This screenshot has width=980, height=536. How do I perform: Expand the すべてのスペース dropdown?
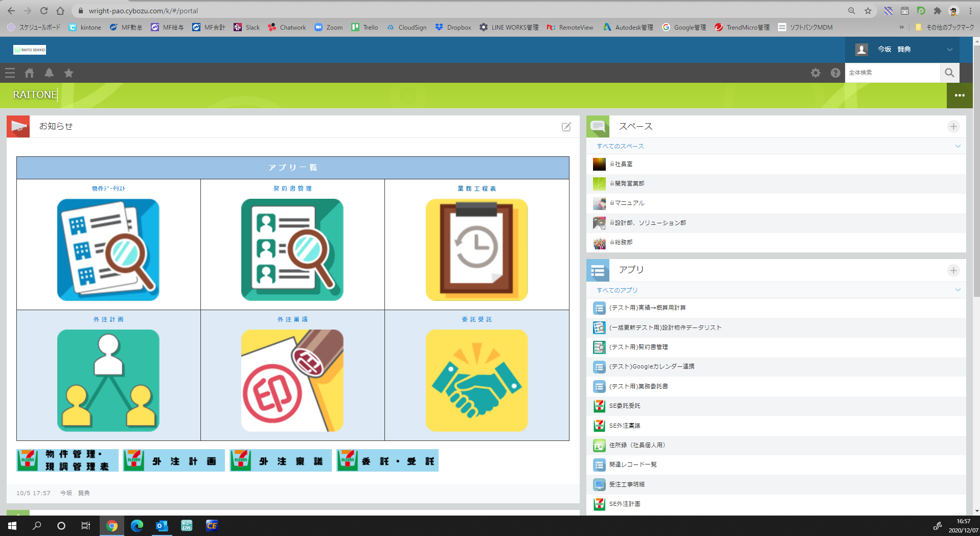958,146
